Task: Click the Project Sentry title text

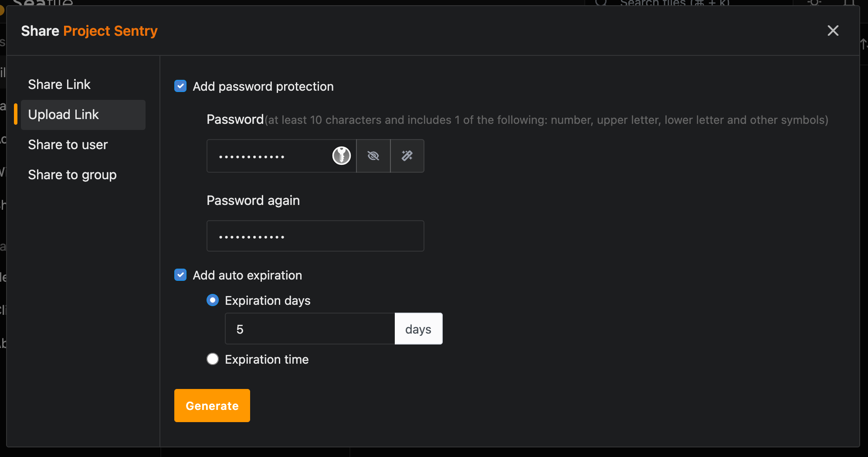Action: coord(110,31)
